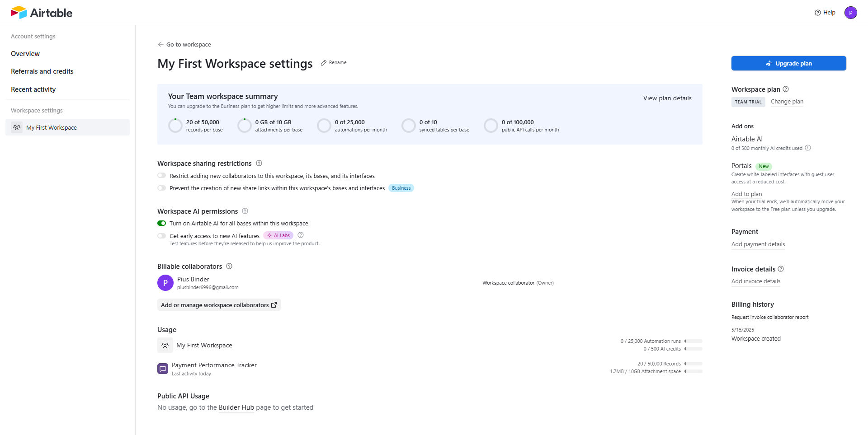This screenshot has width=868, height=435.
Task: Click the automations per month progress ring
Action: pyautogui.click(x=324, y=126)
